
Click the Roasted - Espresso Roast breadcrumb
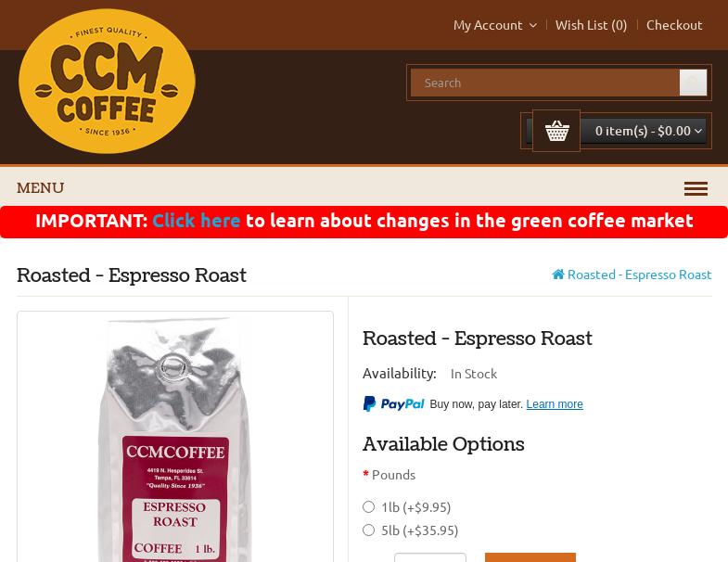pos(639,275)
